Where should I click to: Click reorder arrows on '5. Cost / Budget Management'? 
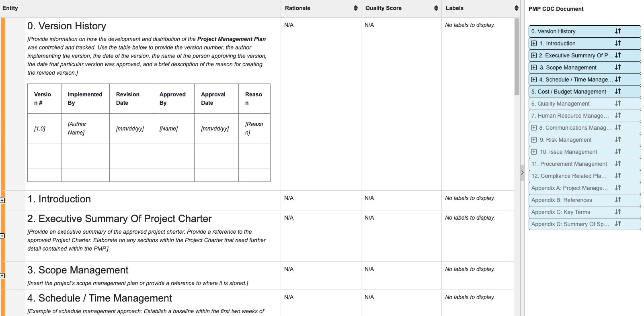[x=618, y=92]
